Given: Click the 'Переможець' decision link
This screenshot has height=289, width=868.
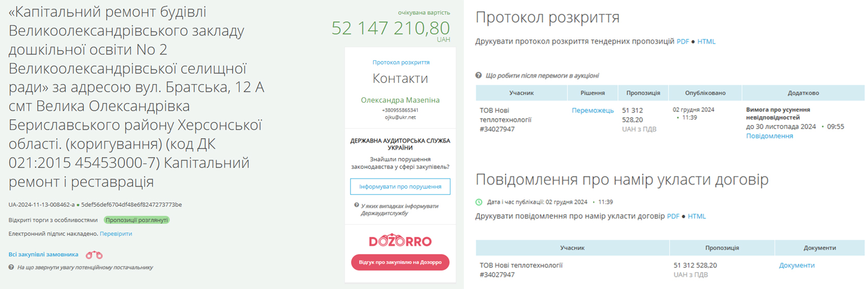Looking at the screenshot, I should point(592,110).
